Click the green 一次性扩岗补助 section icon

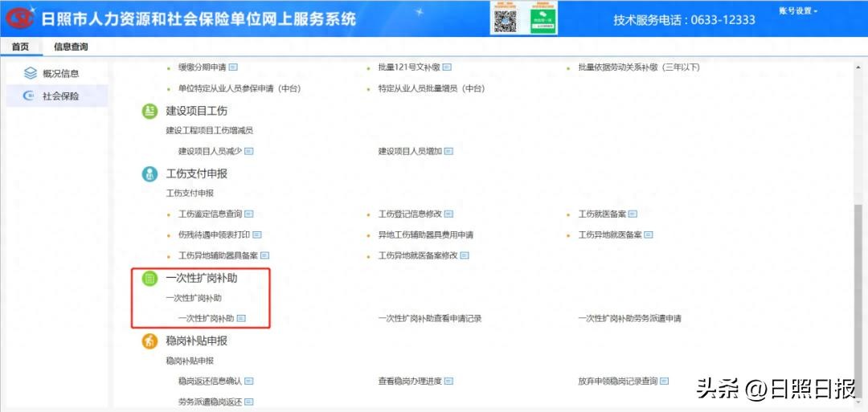[149, 279]
